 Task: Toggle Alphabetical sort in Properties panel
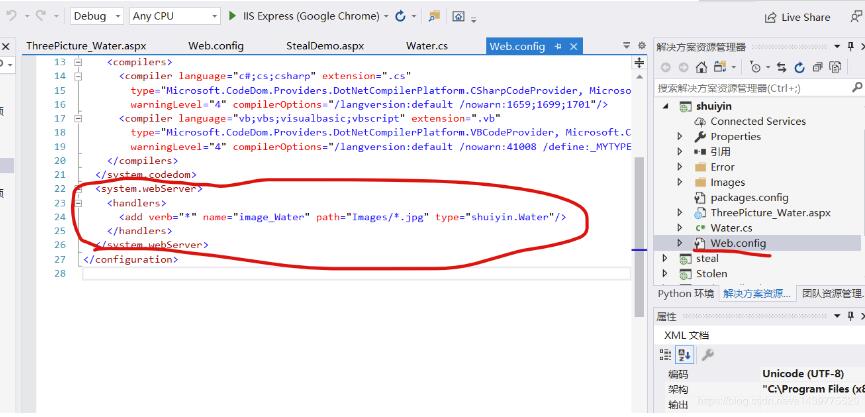tap(685, 355)
